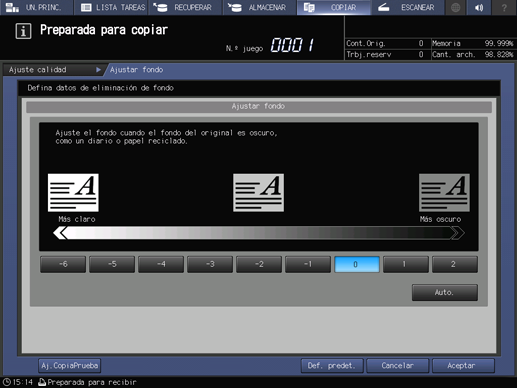
Task: Click the N.º juego counter 0001
Action: pyautogui.click(x=292, y=45)
